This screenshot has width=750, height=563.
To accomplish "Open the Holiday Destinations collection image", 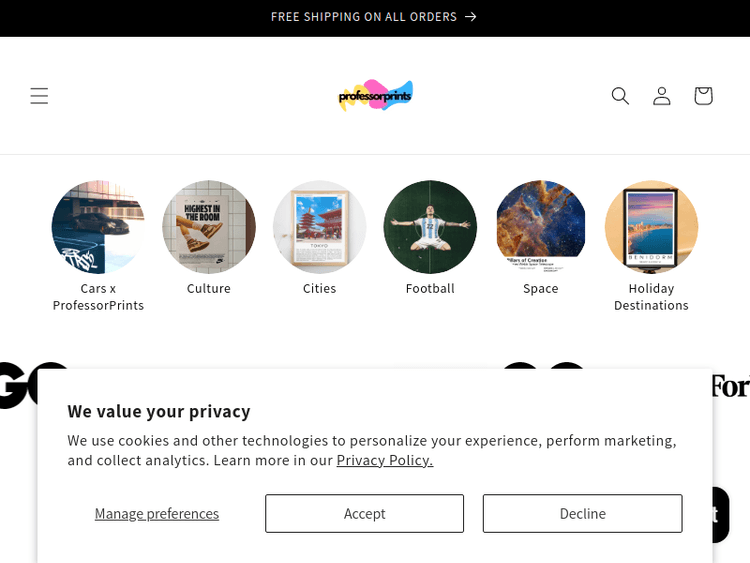I will pos(651,227).
